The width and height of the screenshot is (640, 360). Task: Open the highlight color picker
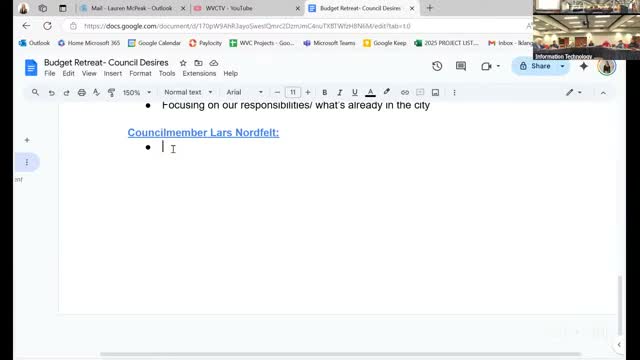click(387, 92)
